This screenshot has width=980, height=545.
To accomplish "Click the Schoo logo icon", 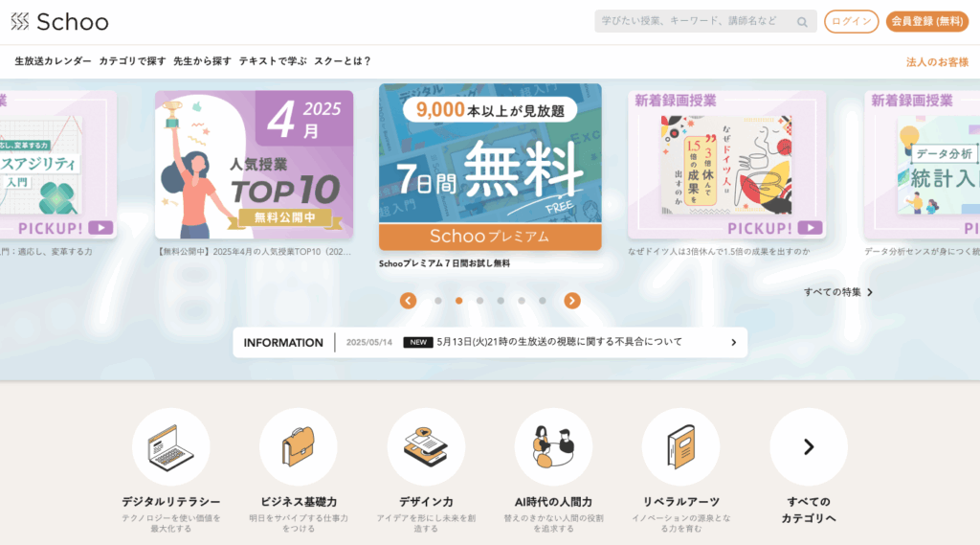I will (x=20, y=21).
